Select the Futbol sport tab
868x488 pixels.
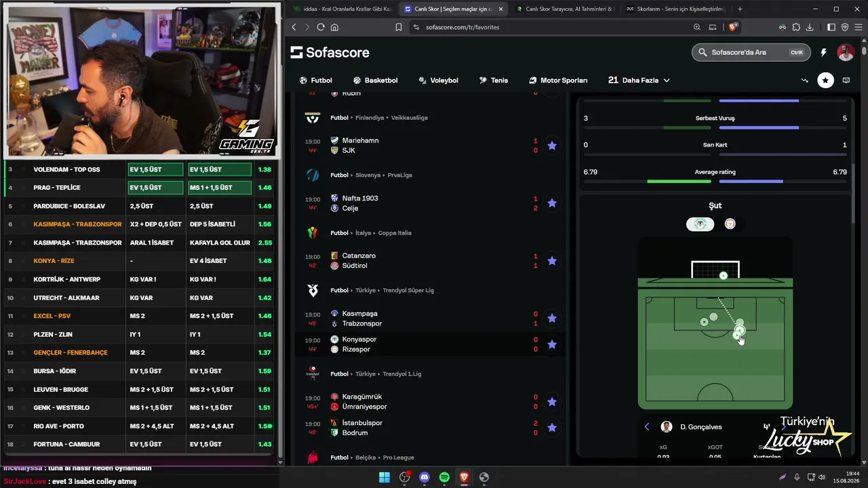(315, 80)
